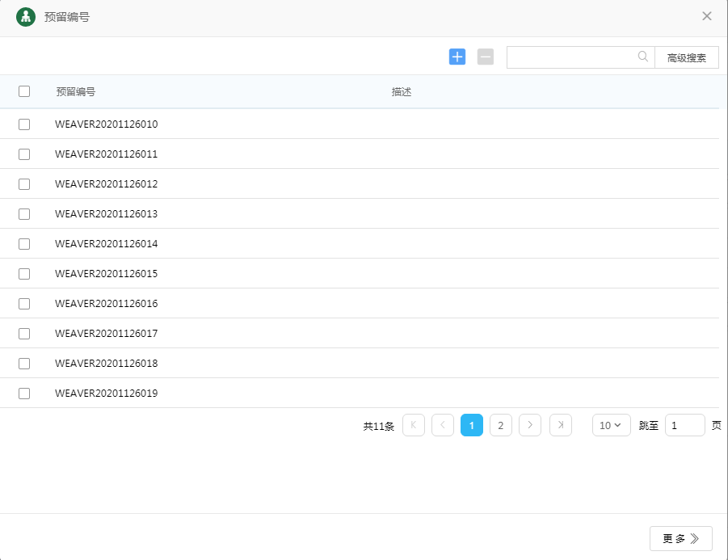Image resolution: width=728 pixels, height=560 pixels.
Task: Open the page size dropdown showing 10
Action: click(612, 425)
